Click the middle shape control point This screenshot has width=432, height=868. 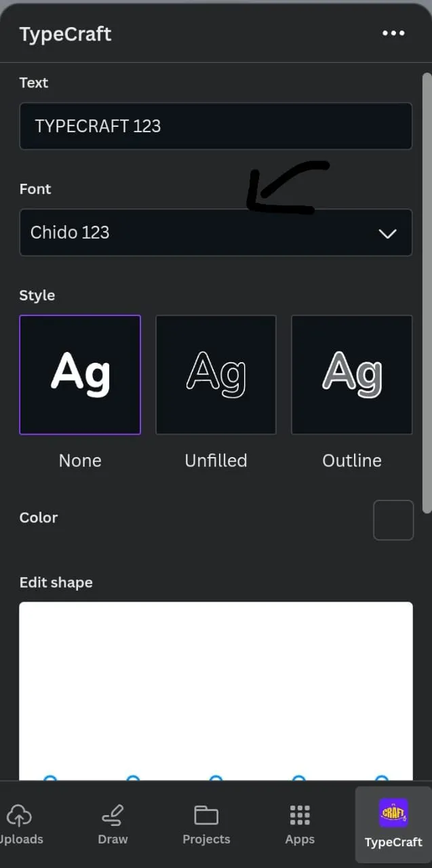(x=216, y=778)
